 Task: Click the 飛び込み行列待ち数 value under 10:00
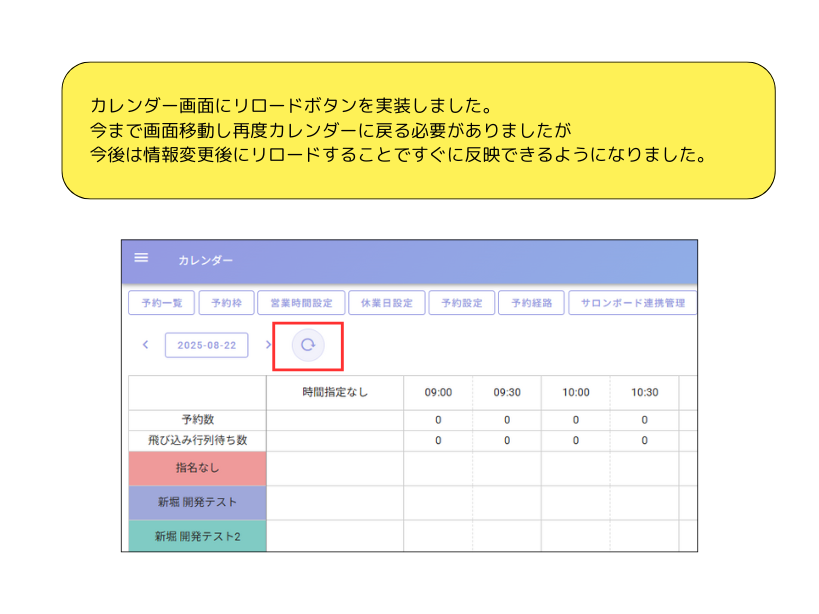[576, 441]
